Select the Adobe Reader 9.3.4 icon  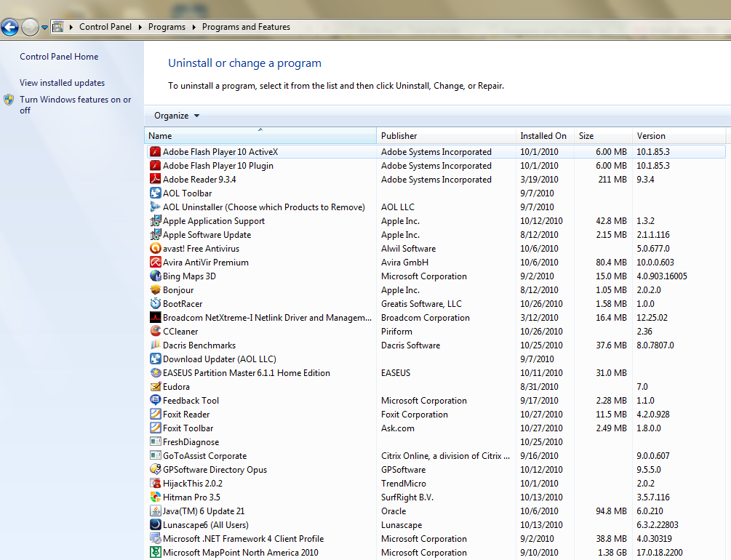pyautogui.click(x=155, y=179)
